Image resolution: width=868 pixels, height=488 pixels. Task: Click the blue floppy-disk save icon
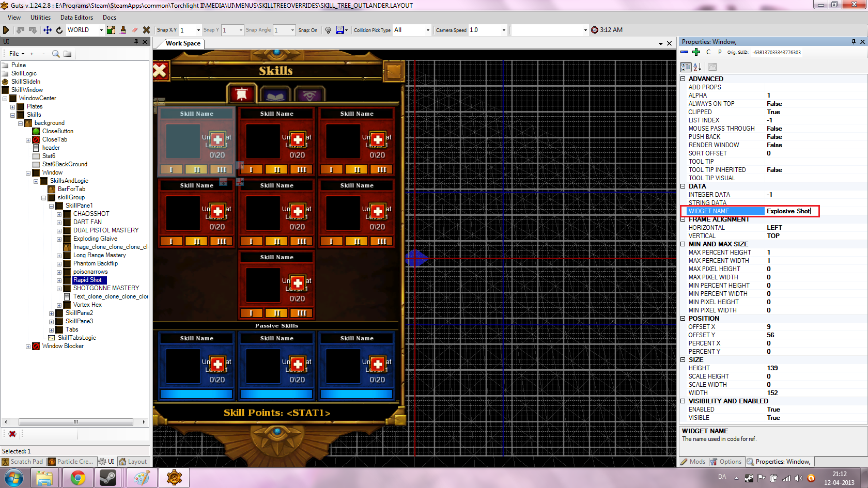click(340, 30)
